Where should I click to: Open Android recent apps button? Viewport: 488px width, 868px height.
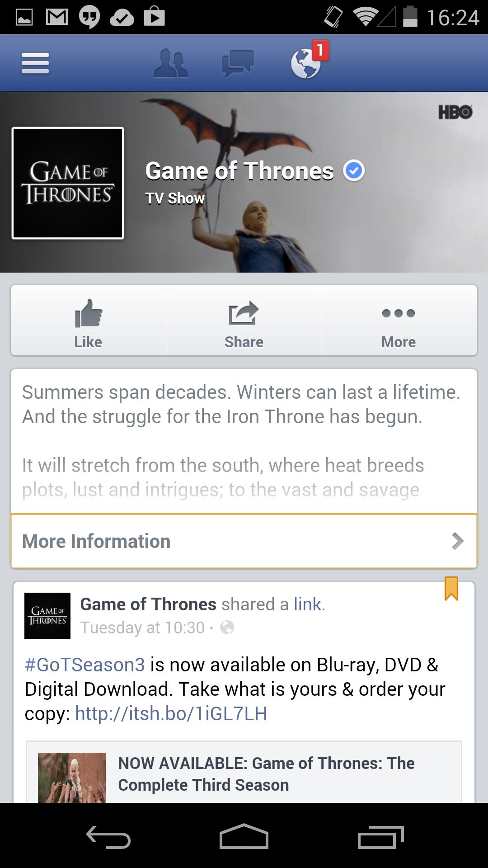(380, 837)
